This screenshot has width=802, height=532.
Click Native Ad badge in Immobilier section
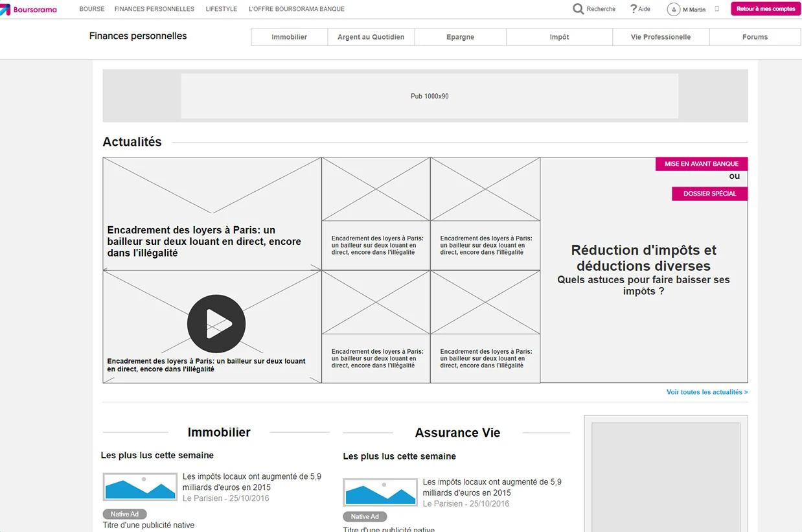pyautogui.click(x=125, y=514)
